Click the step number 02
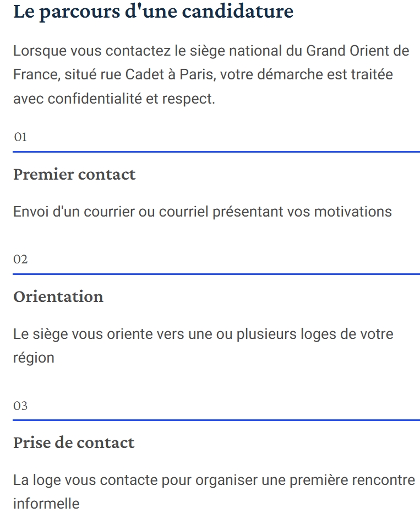This screenshot has height=529, width=420. tap(20, 260)
